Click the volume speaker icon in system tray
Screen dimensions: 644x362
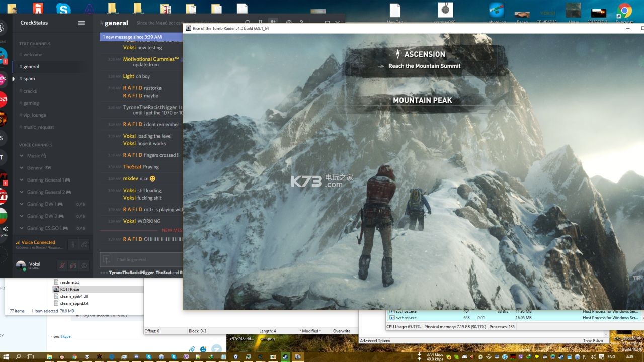pos(593,357)
